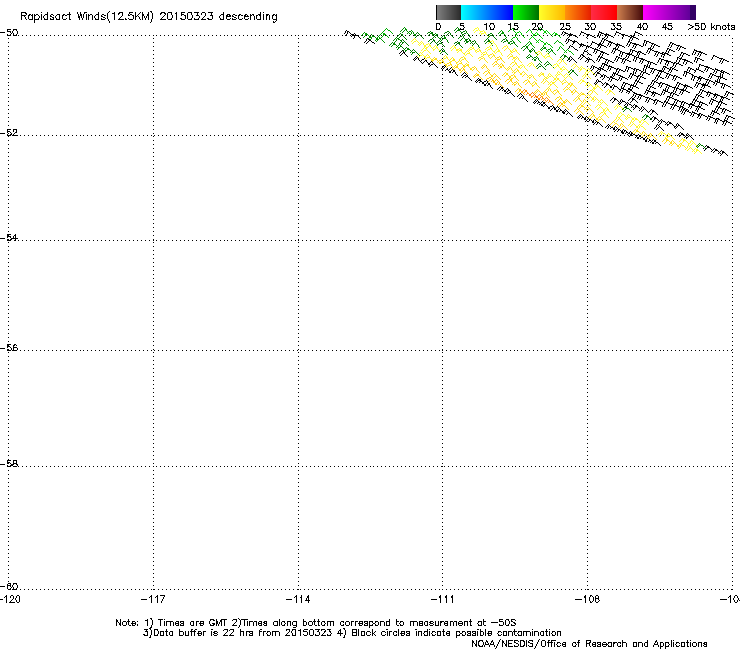Click the 'NOAA/NESDIS/Office of Research and Applications' credit
The height and width of the screenshot is (650, 740).
(x=589, y=644)
